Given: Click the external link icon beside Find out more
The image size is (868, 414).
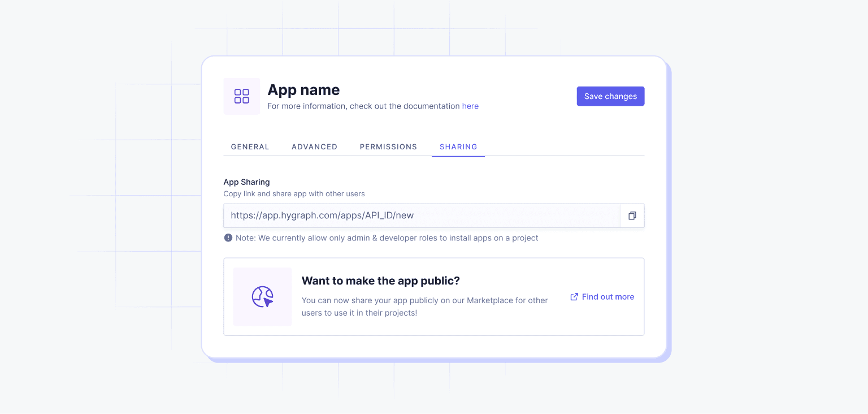Looking at the screenshot, I should pyautogui.click(x=574, y=297).
